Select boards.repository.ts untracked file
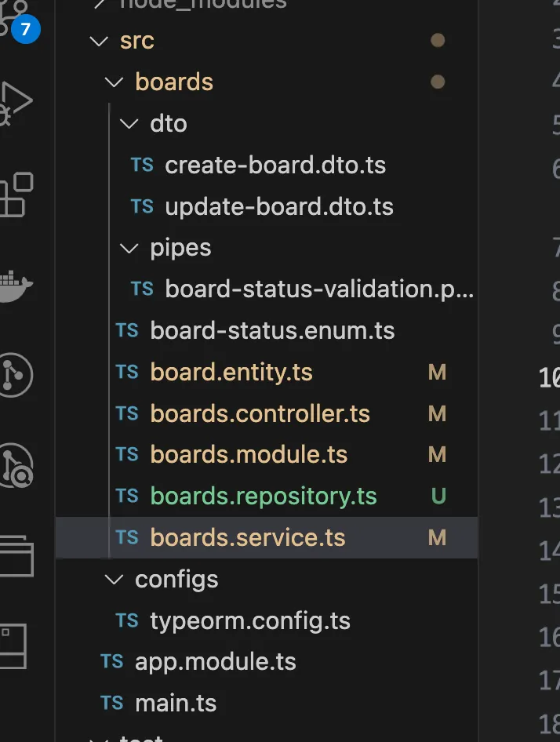Screen dimensions: 560x742 click(263, 496)
